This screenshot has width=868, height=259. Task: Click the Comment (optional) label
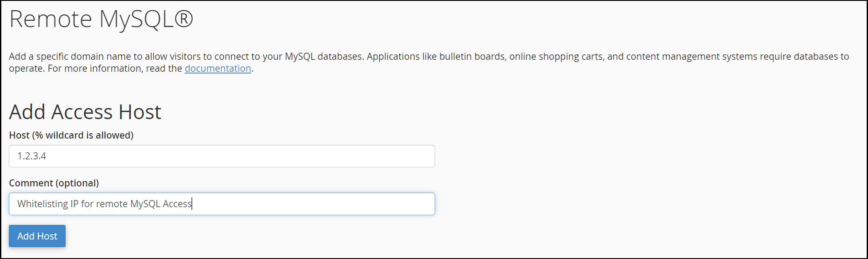click(x=54, y=182)
